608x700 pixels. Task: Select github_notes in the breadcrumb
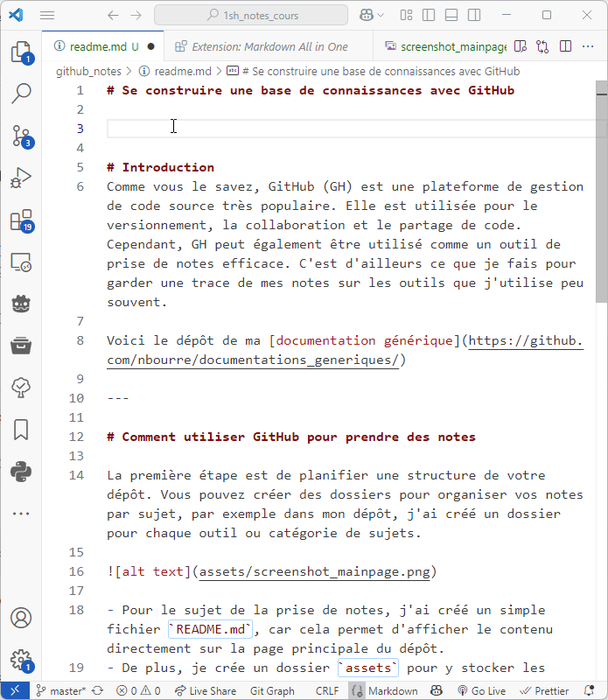click(88, 72)
